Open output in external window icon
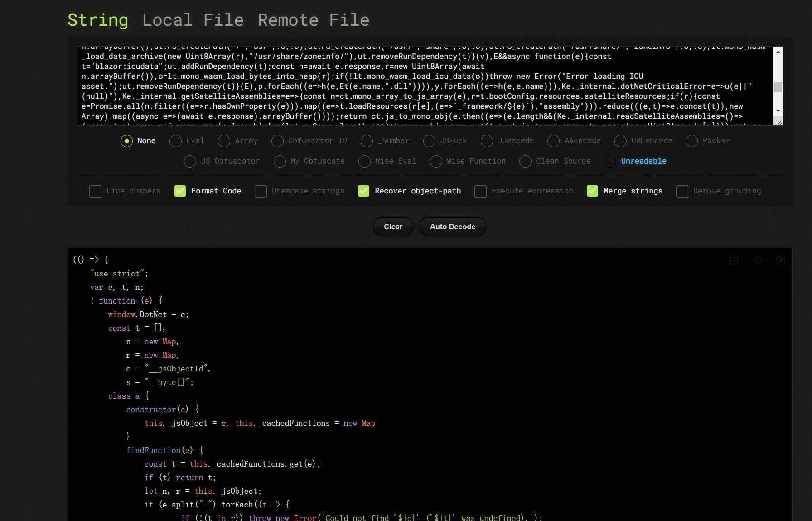The width and height of the screenshot is (812, 521). (x=735, y=260)
